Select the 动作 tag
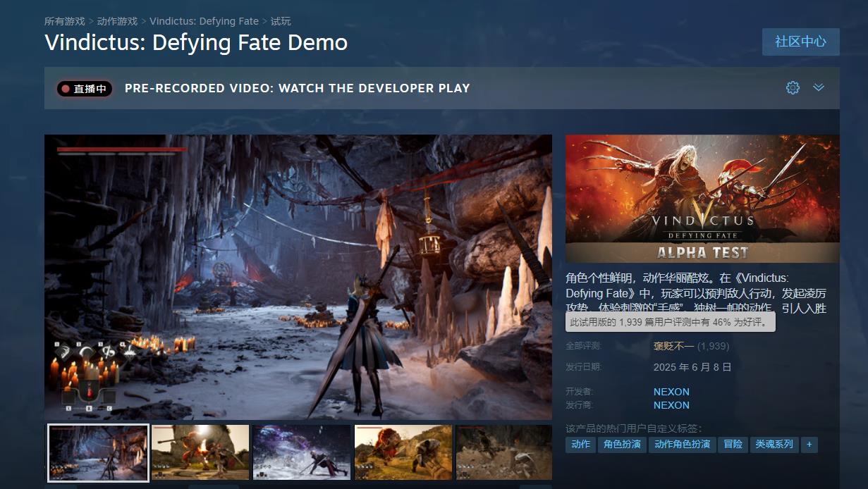The image size is (868, 489). pyautogui.click(x=580, y=445)
